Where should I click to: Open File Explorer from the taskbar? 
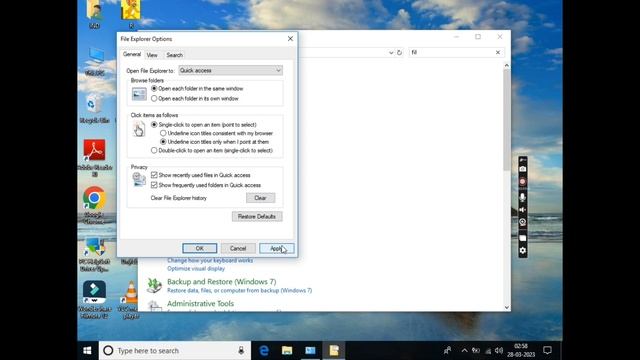287,351
